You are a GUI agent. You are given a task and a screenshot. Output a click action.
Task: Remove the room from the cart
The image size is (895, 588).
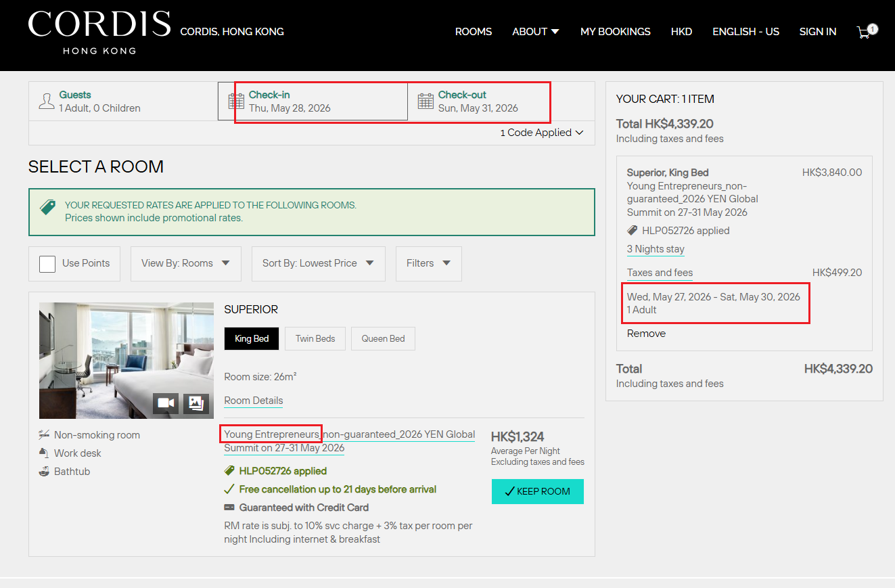point(646,334)
